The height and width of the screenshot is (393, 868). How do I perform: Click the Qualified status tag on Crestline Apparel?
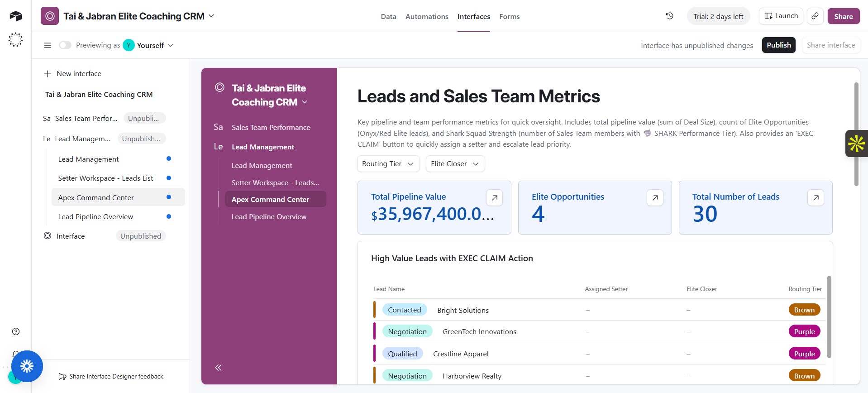(402, 354)
